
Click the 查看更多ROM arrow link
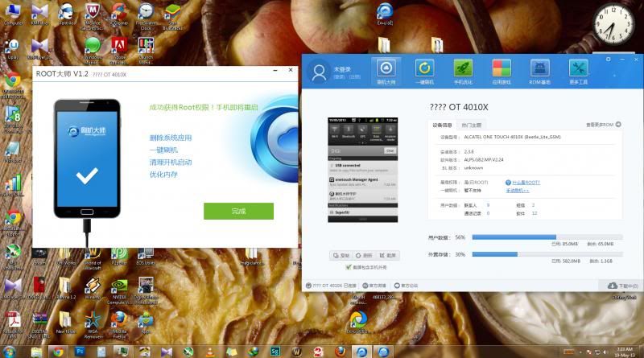pos(603,125)
